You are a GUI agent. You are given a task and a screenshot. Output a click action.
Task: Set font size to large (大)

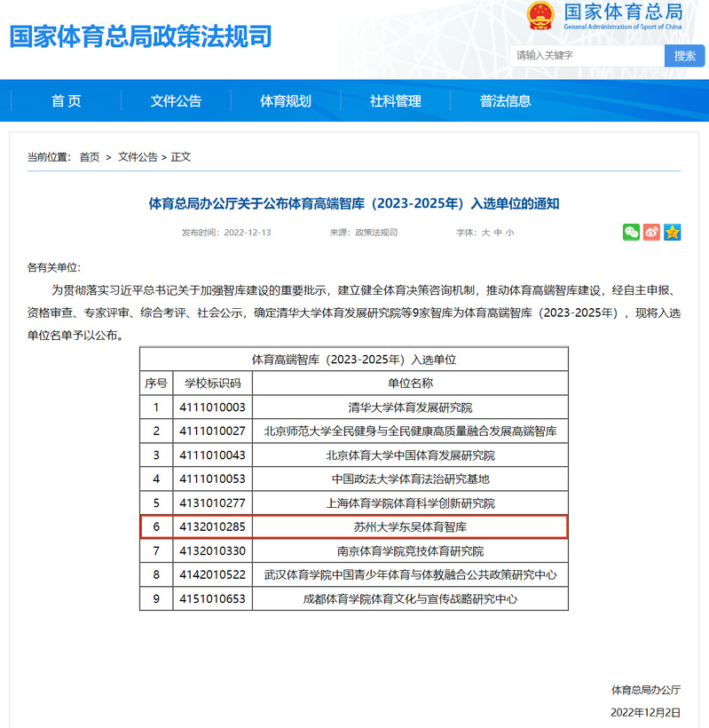coord(485,233)
